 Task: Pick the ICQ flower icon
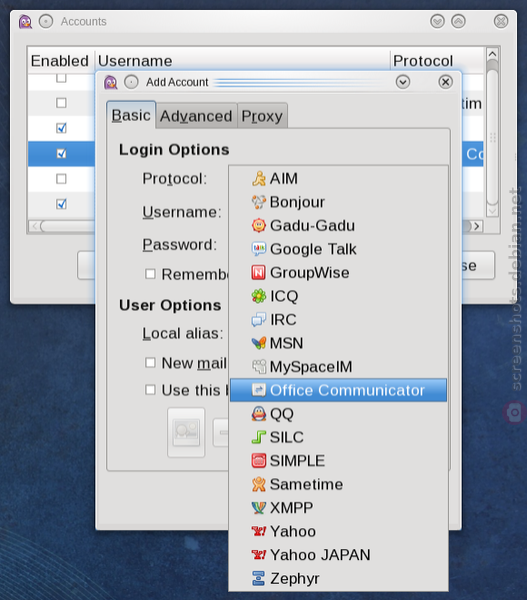pos(259,296)
